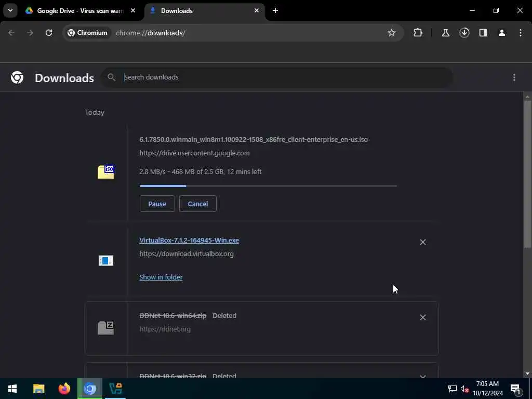Remove VirtualBox entry from list
This screenshot has height=399, width=532.
tap(423, 242)
